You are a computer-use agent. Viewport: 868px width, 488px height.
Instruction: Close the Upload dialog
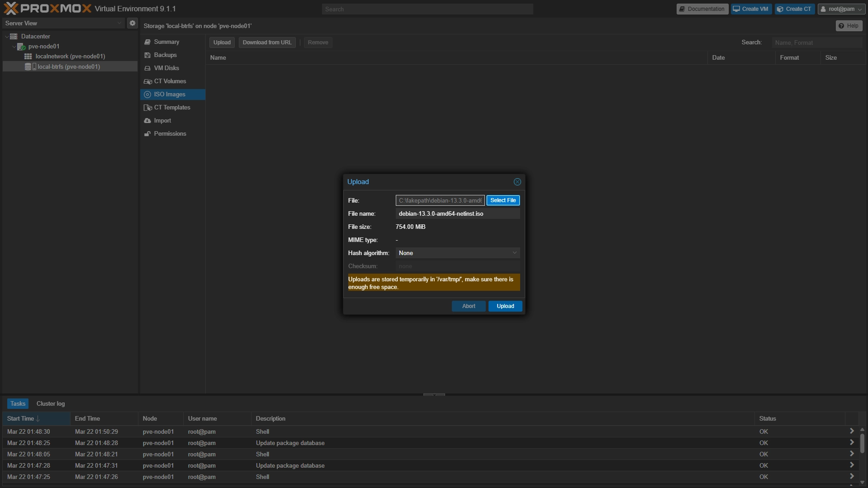pyautogui.click(x=517, y=182)
